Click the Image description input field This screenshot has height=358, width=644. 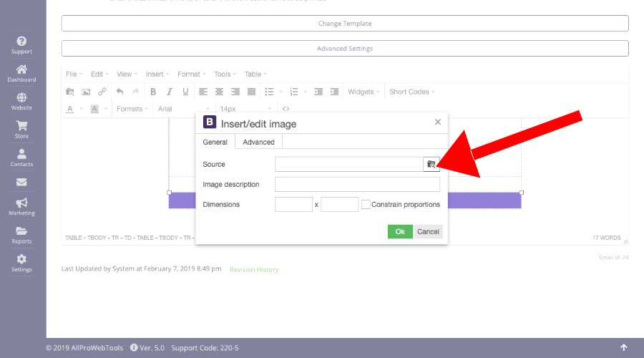pos(357,185)
